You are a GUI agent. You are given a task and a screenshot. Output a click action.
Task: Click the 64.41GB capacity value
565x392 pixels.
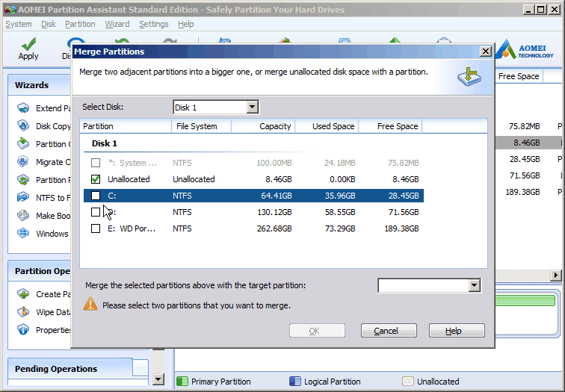click(x=277, y=196)
